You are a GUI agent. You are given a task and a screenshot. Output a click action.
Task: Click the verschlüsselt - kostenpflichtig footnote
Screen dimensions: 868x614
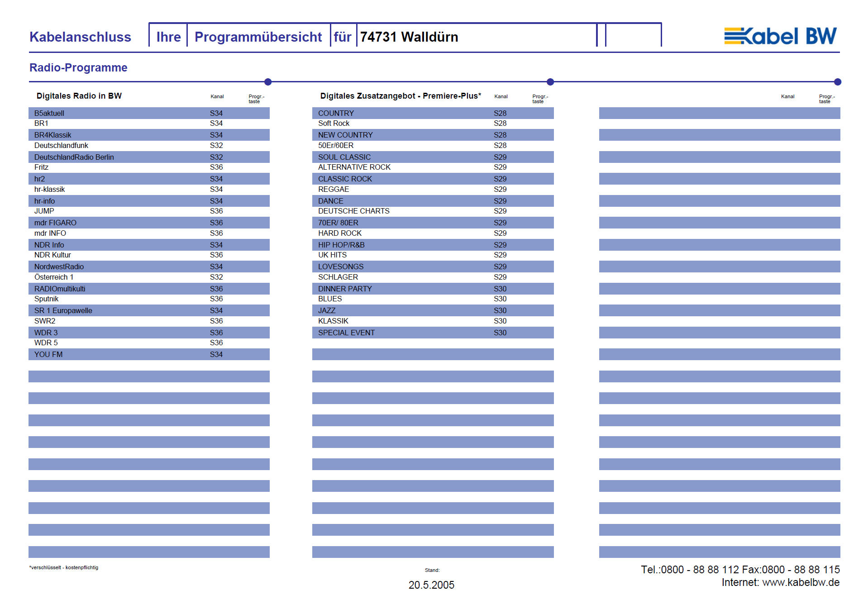coord(64,567)
